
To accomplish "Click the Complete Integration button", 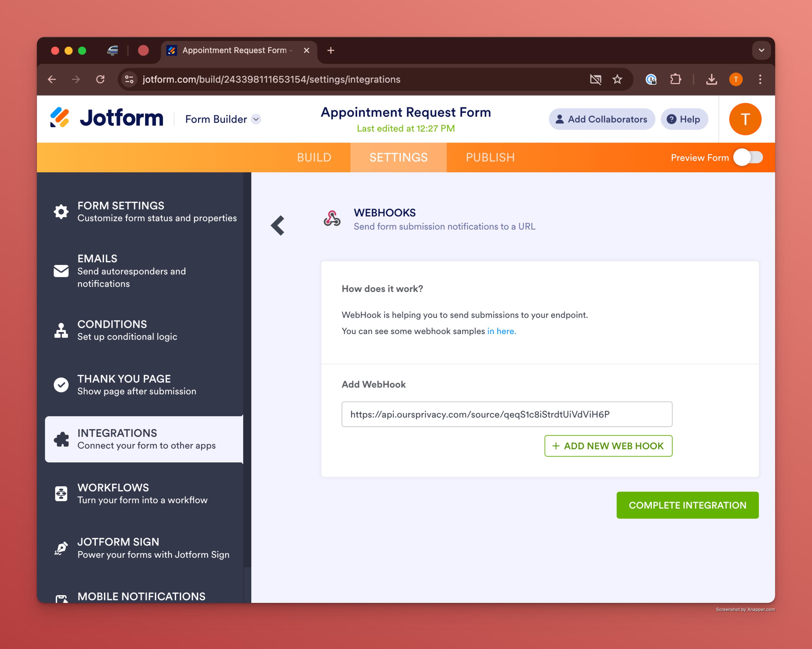I will [687, 505].
